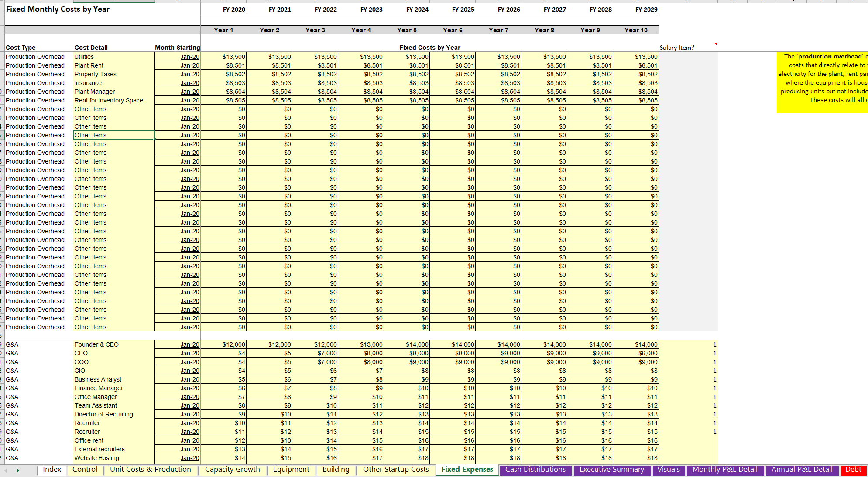Click the red comment indicator above Salary Item
Screen dimensions: 868x477
tap(716, 44)
